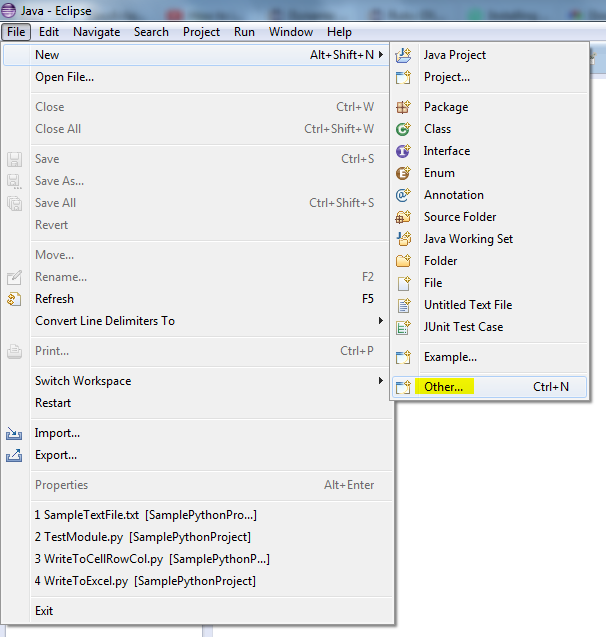This screenshot has width=606, height=637.
Task: Expand Switch Workspace submenu arrow
Action: (x=381, y=381)
